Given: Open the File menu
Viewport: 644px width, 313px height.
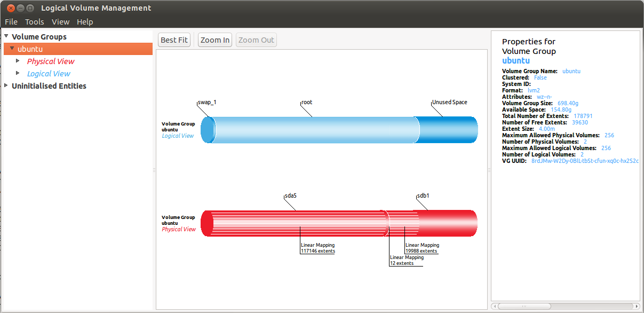Looking at the screenshot, I should pyautogui.click(x=11, y=22).
